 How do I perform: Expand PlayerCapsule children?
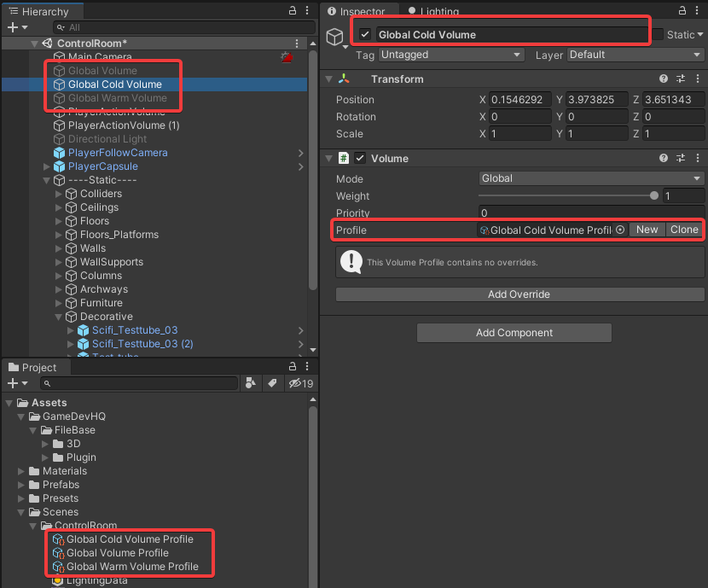(x=46, y=166)
